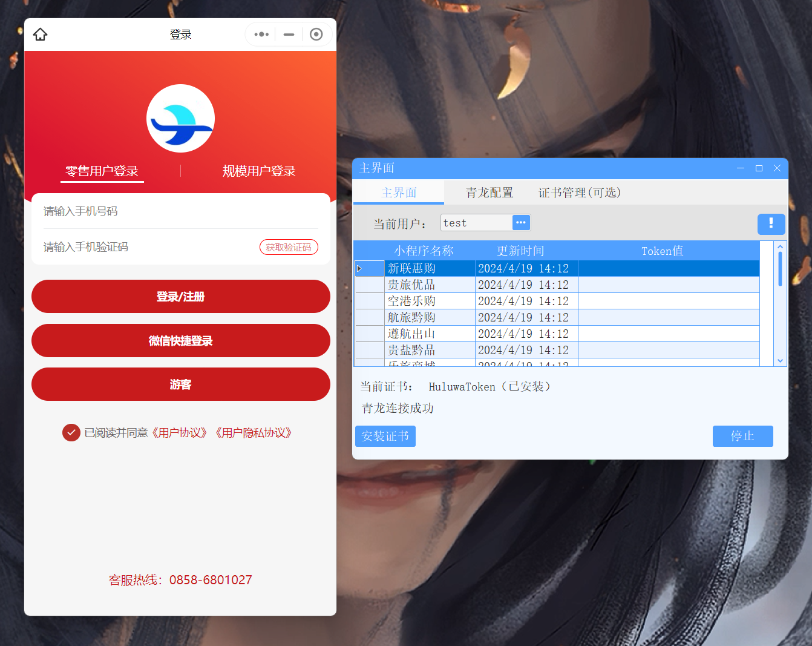The width and height of the screenshot is (812, 646).
Task: Minimize the 主界面 window
Action: click(741, 168)
